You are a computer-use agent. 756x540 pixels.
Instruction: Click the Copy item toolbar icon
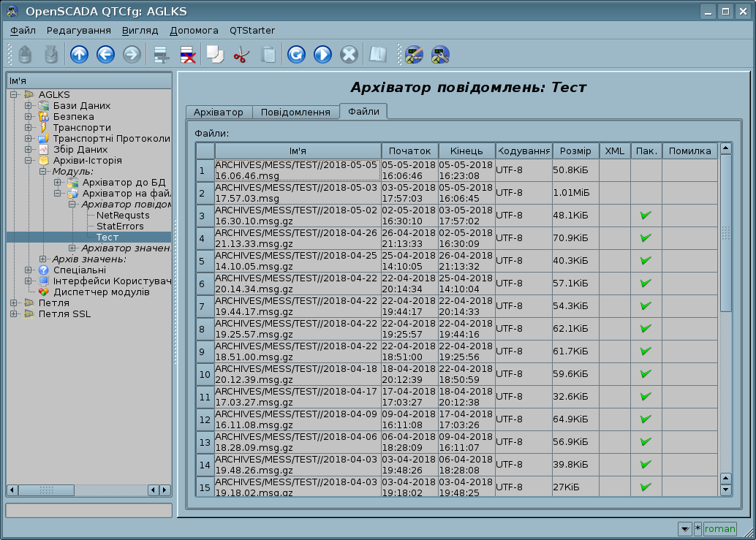pos(214,55)
